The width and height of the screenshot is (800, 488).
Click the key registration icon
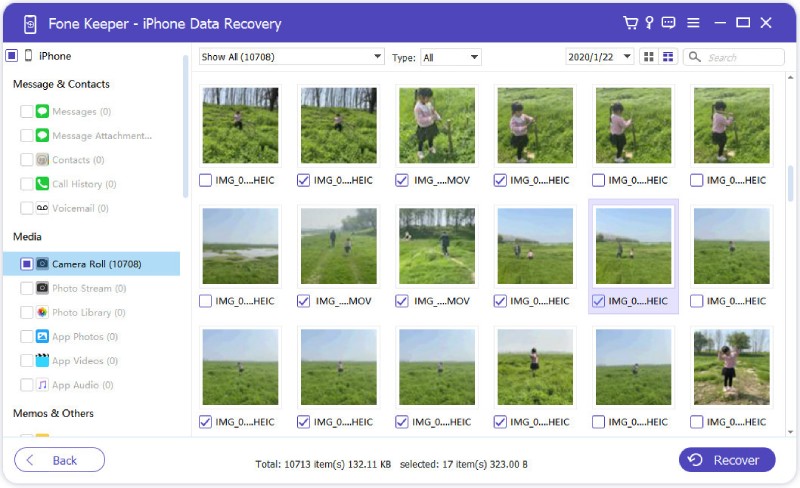click(649, 22)
